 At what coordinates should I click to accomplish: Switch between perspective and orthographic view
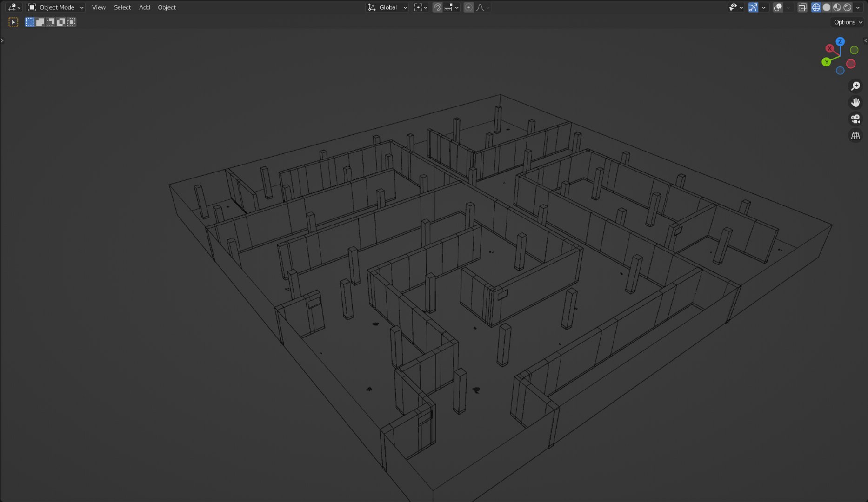coord(855,136)
